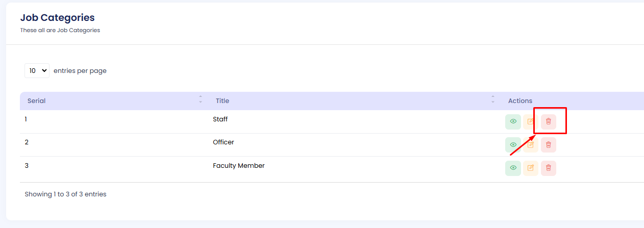Click the Serial column sort arrows
Screen dimensions: 644x228
(x=201, y=100)
